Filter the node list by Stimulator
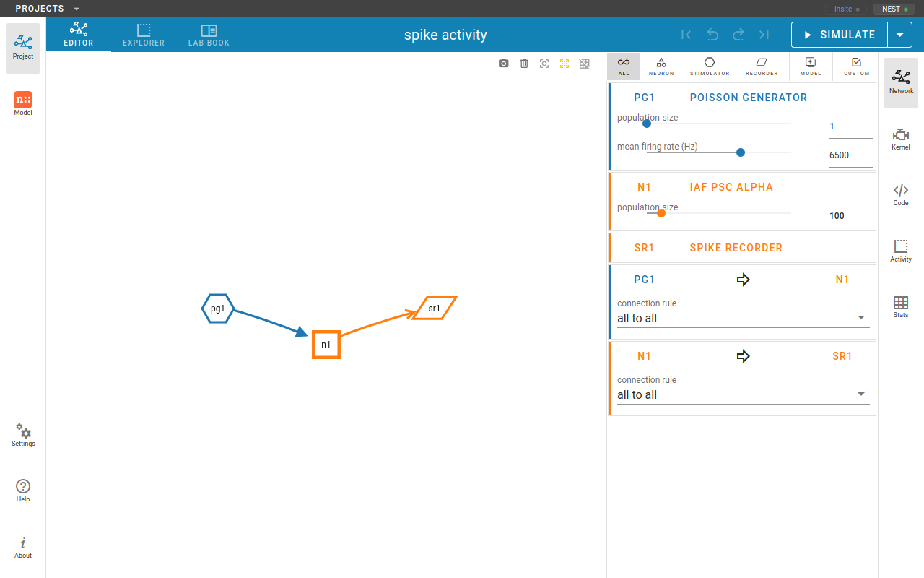This screenshot has width=924, height=578. [710, 66]
